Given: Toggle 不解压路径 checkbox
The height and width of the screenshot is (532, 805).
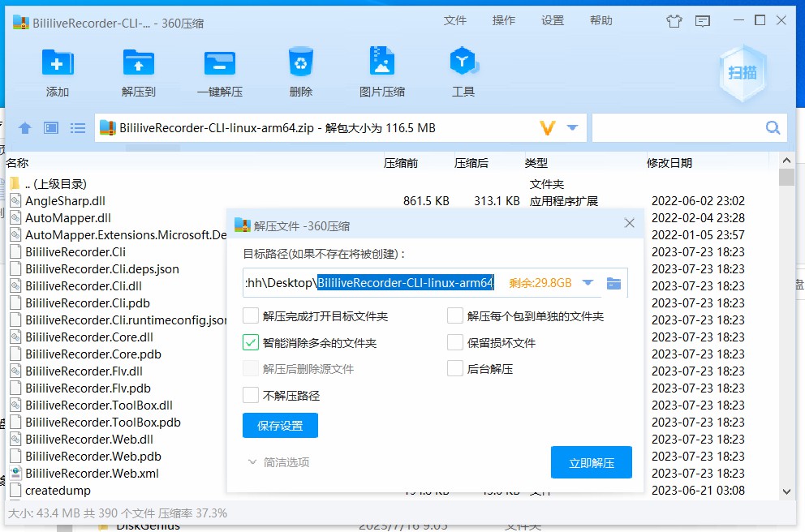Looking at the screenshot, I should click(251, 395).
